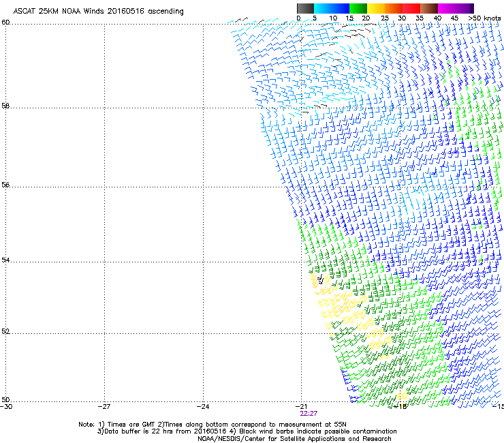Click the brown 35-40 knots color segment
The height and width of the screenshot is (443, 504).
pyautogui.click(x=429, y=8)
